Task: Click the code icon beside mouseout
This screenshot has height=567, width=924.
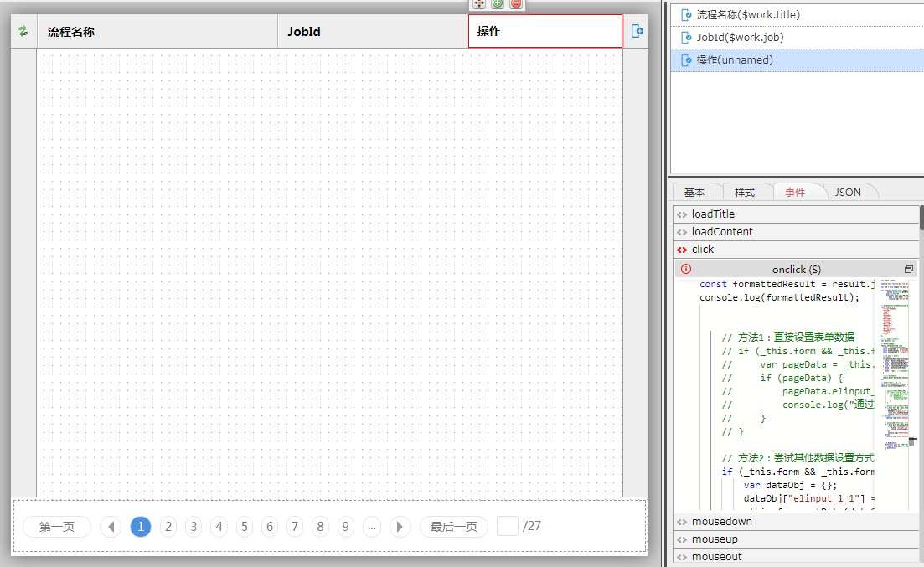Action: click(682, 558)
